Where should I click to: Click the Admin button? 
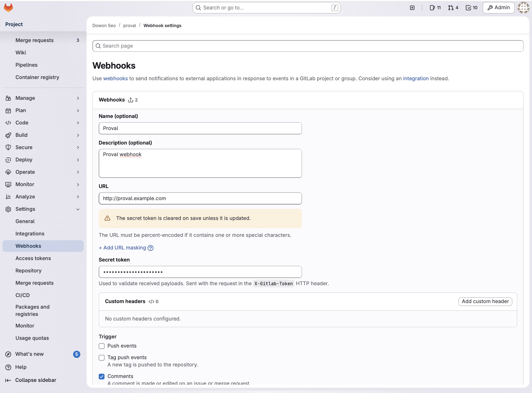click(x=499, y=8)
